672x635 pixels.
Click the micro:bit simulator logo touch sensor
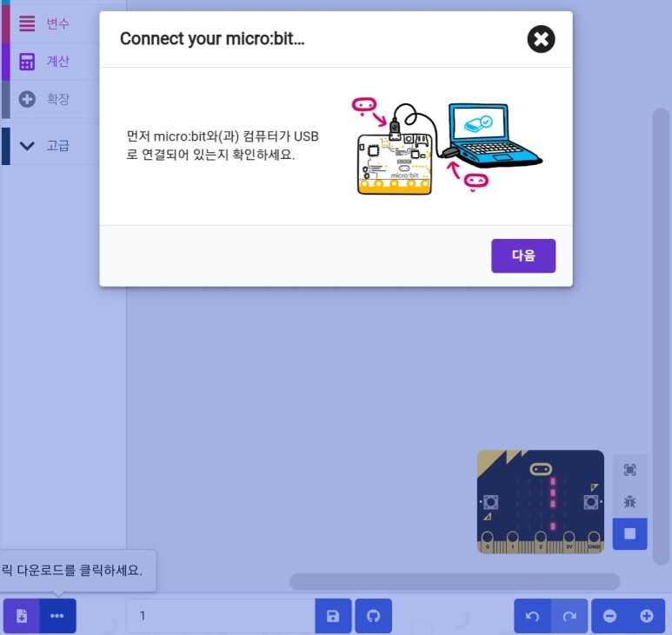(x=541, y=469)
